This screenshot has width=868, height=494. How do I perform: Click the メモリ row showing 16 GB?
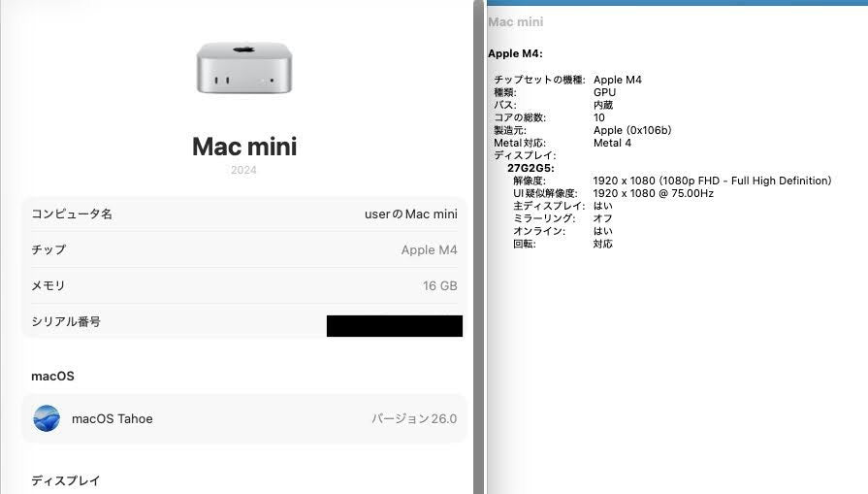tap(243, 285)
